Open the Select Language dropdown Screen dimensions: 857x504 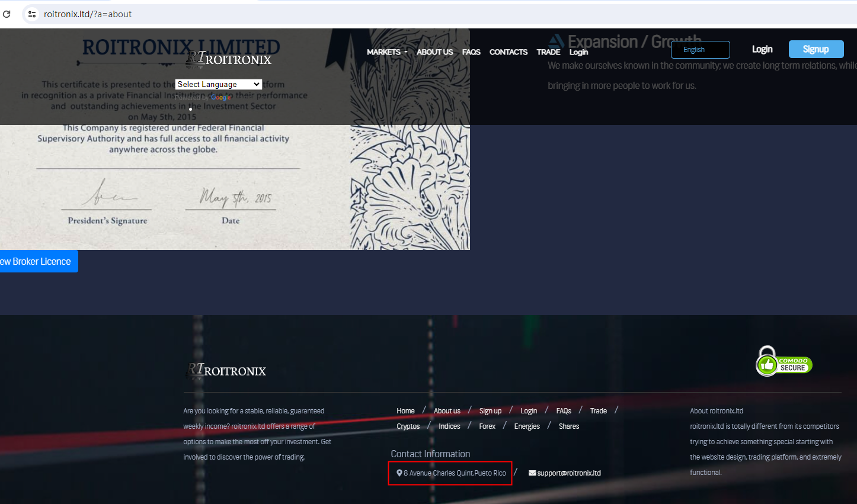pos(219,85)
